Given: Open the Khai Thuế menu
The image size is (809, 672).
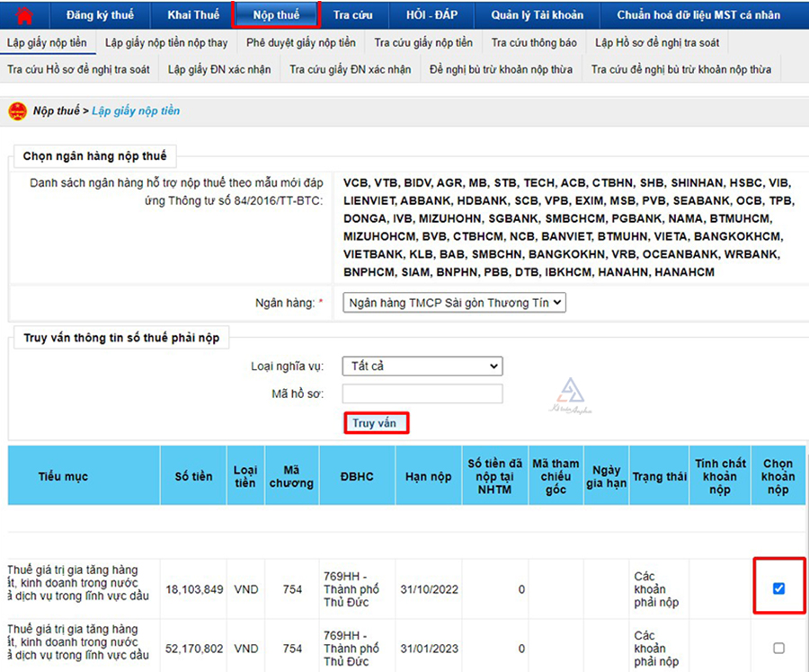Looking at the screenshot, I should pos(192,15).
